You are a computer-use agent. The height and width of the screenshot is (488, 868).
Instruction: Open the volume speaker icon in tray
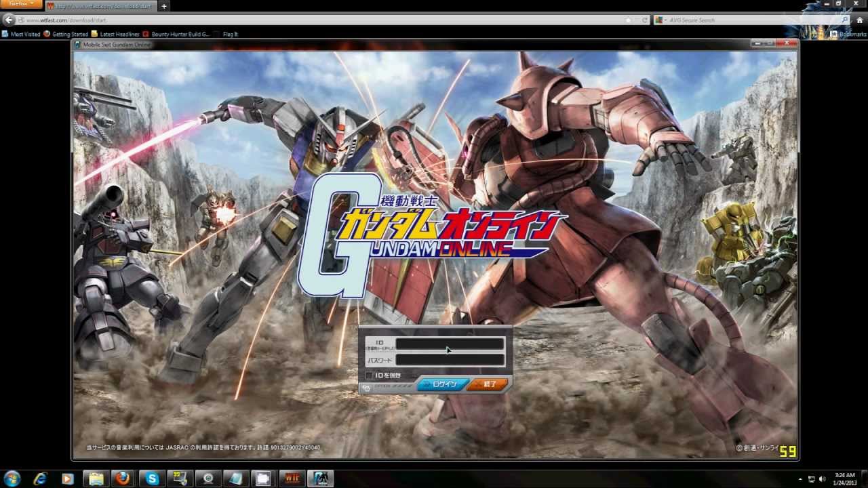pos(822,479)
